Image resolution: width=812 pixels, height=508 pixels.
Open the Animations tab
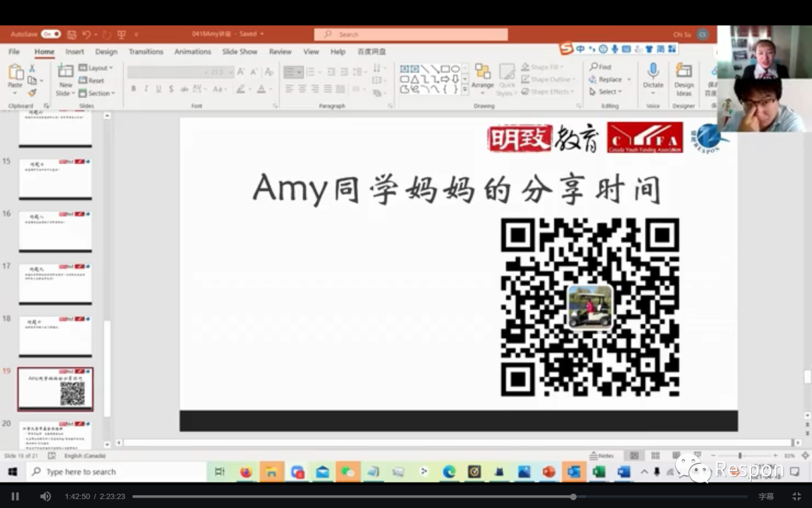click(192, 51)
